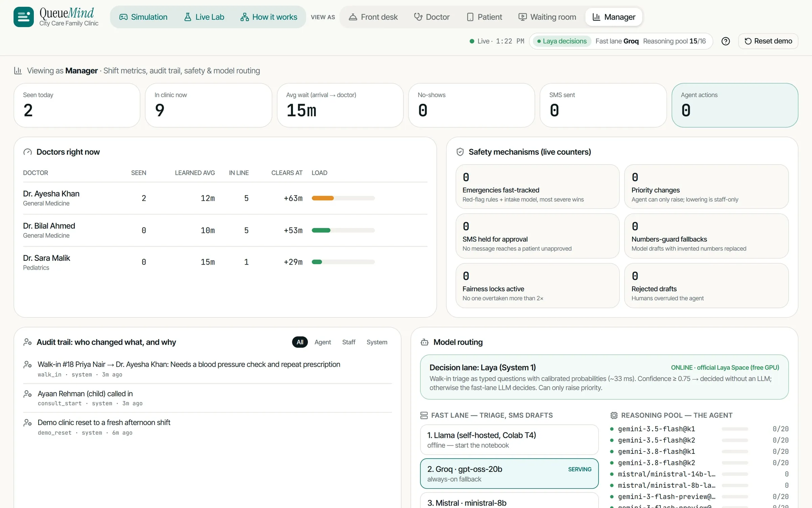Screen dimensions: 812x508
Task: Click the robot icon beside Model routing
Action: [x=424, y=342]
